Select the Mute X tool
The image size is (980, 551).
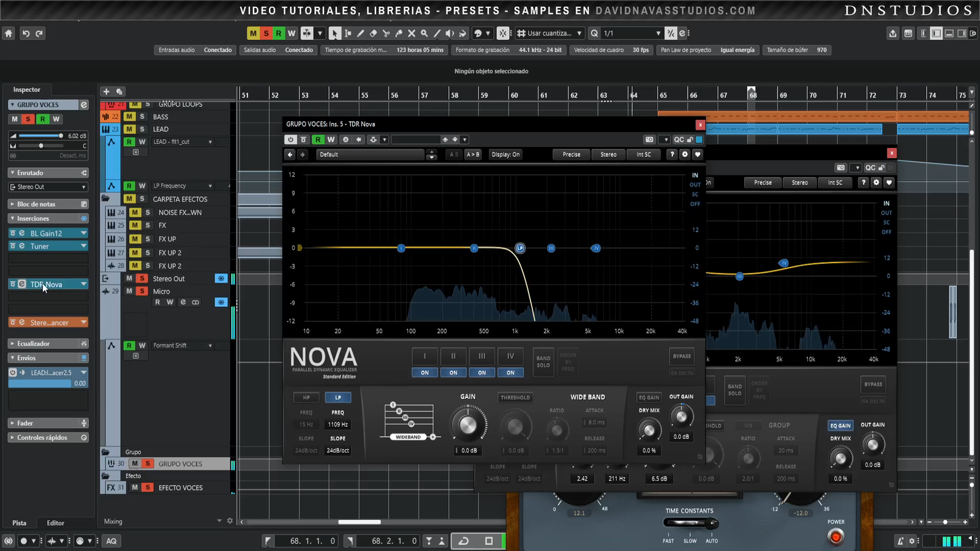(412, 34)
